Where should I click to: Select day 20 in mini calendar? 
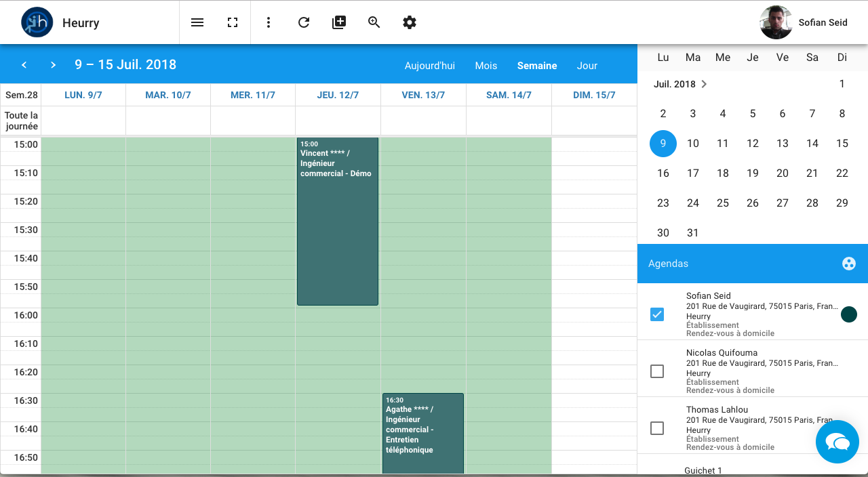(783, 173)
